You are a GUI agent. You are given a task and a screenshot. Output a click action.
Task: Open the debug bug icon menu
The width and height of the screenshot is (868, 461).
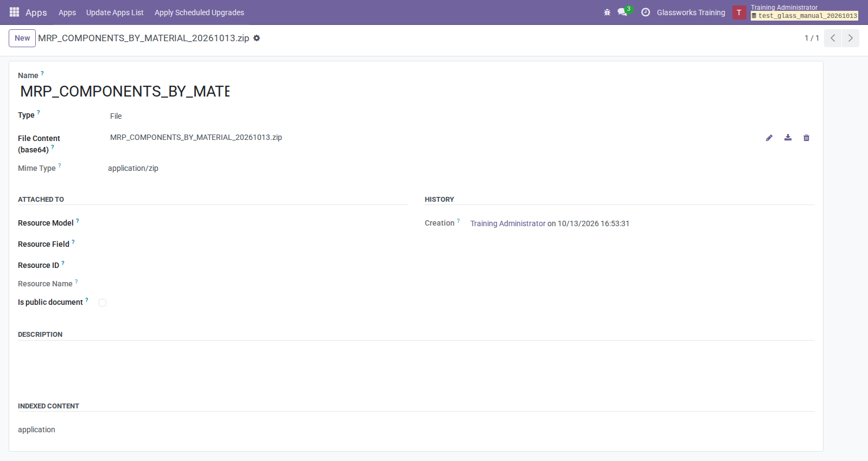[607, 12]
